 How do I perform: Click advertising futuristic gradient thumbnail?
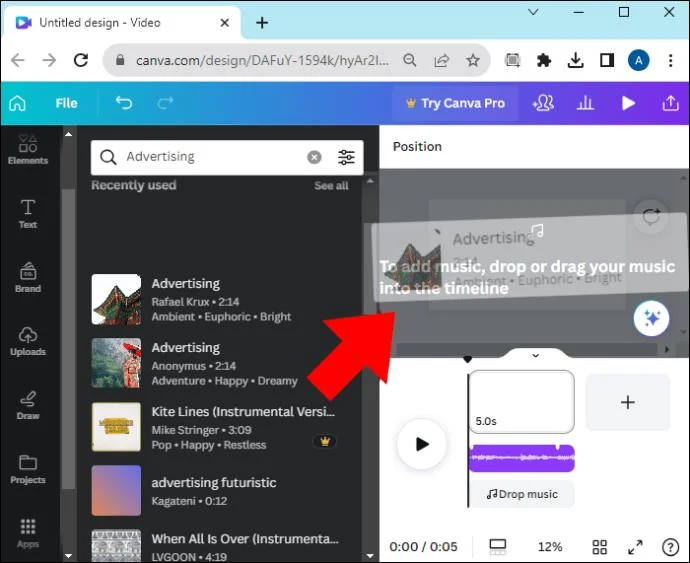click(116, 491)
